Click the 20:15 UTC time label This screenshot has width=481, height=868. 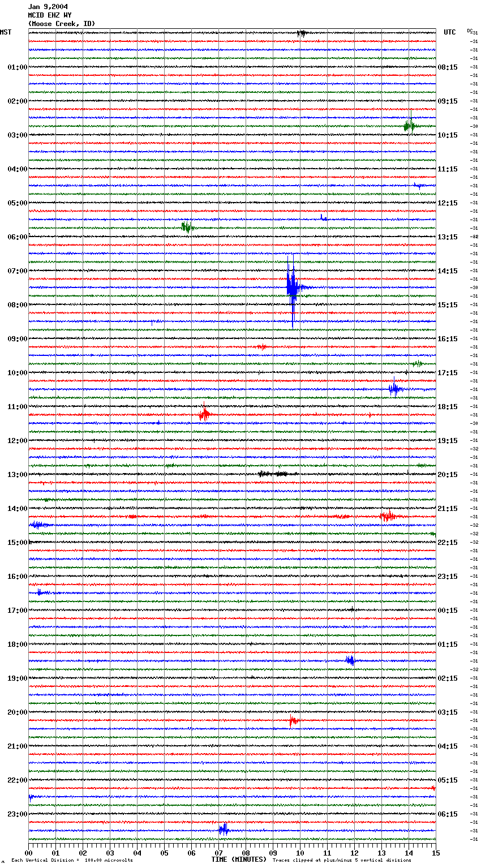click(x=448, y=475)
